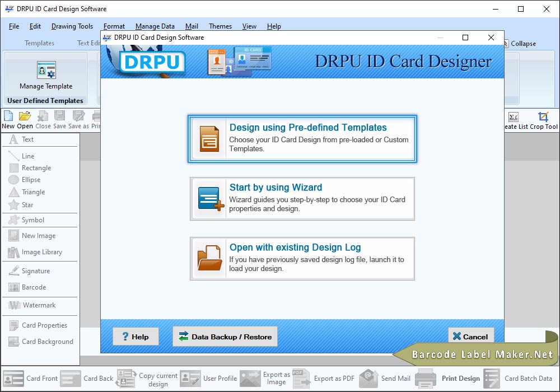This screenshot has width=560, height=392.
Task: Open the Help menu
Action: tap(274, 26)
